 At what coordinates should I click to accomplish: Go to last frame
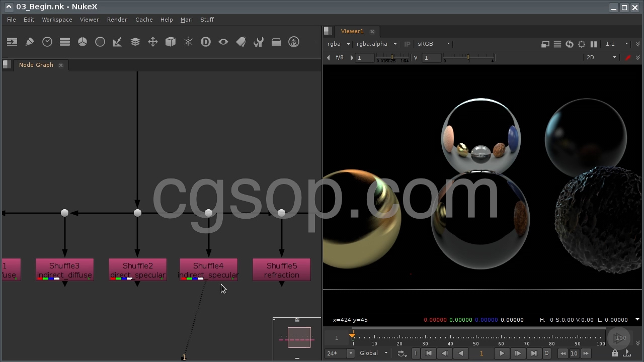coord(534,353)
